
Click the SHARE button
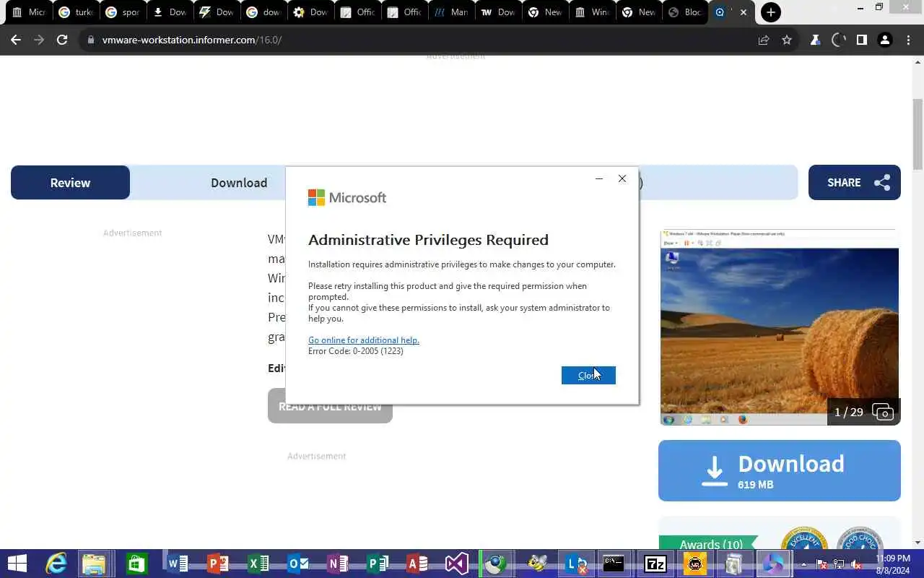tap(855, 183)
